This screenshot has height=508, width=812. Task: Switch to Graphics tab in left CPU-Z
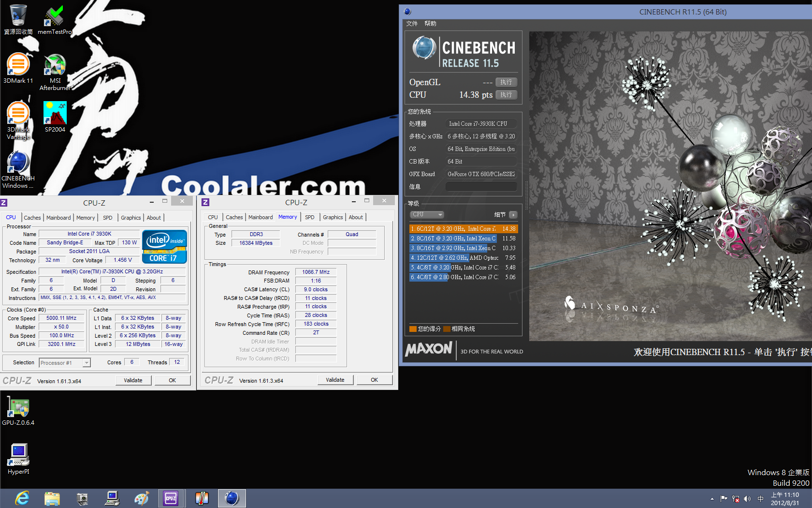pos(131,218)
